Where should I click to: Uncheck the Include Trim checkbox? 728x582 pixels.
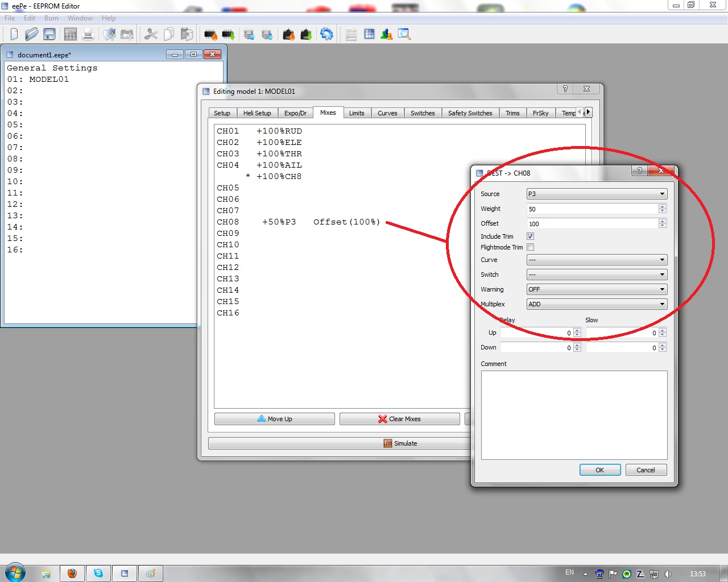(530, 236)
